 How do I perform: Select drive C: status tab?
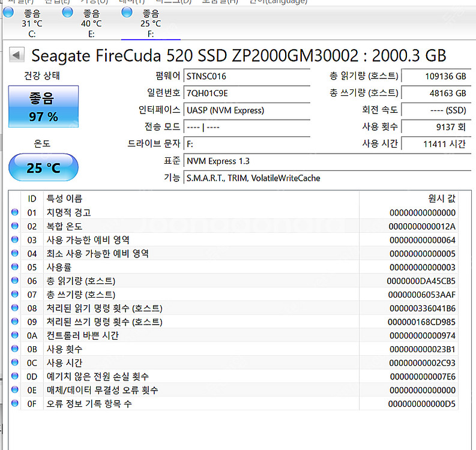pyautogui.click(x=31, y=23)
